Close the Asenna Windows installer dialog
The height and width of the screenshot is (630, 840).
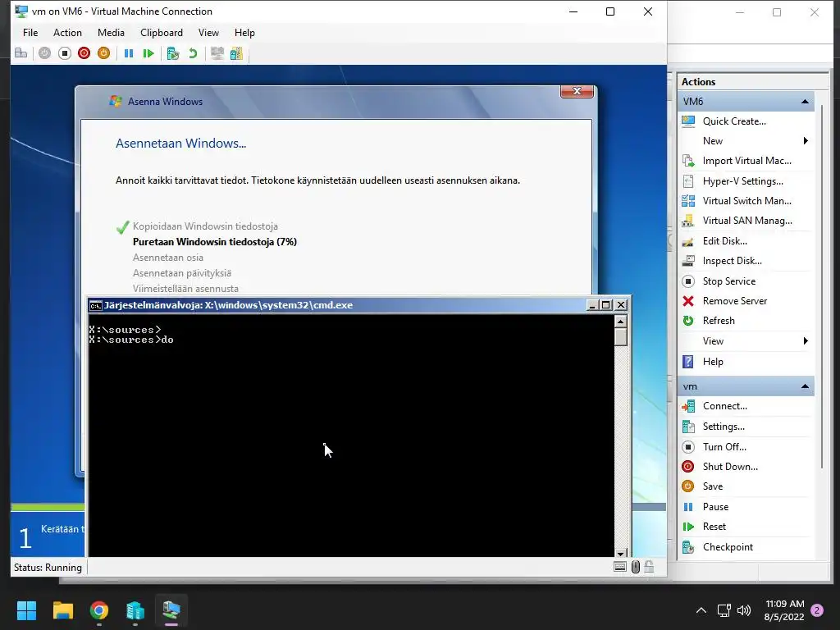pos(577,91)
